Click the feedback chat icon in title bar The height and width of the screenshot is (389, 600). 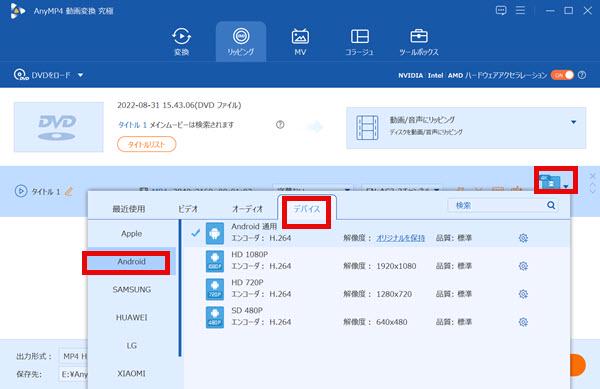[501, 10]
